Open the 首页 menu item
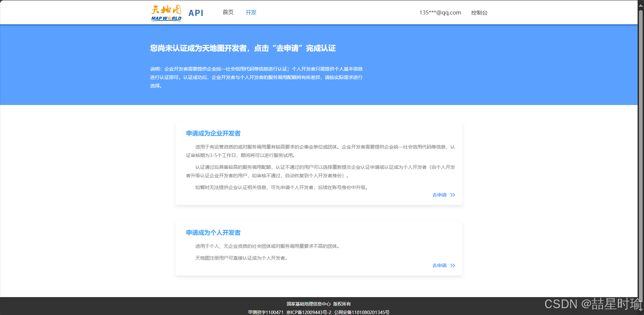This screenshot has width=644, height=315. [x=228, y=12]
